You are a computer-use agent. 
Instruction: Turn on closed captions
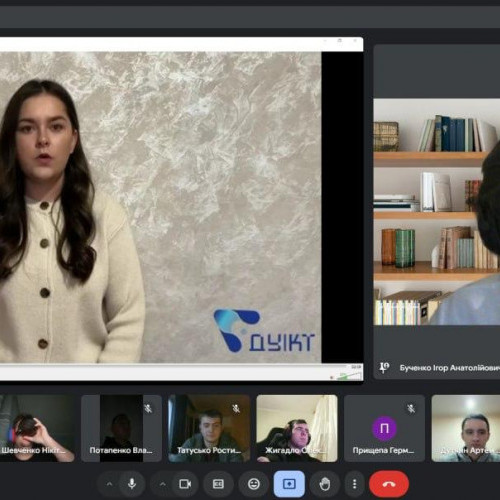pos(218,484)
